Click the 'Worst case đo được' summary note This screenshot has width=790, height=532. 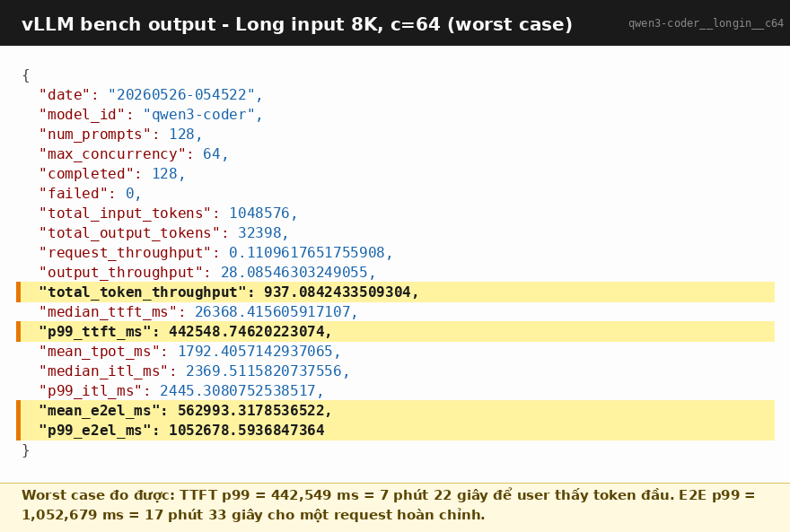pos(388,505)
